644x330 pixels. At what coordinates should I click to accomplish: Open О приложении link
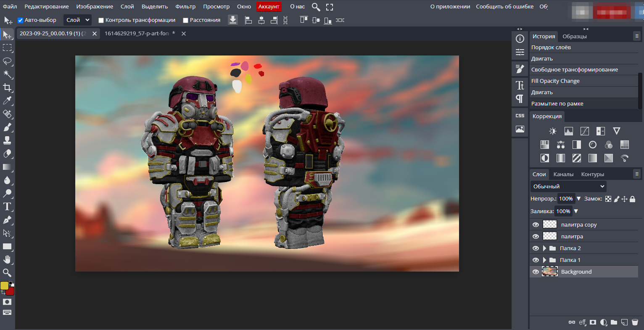(x=450, y=7)
